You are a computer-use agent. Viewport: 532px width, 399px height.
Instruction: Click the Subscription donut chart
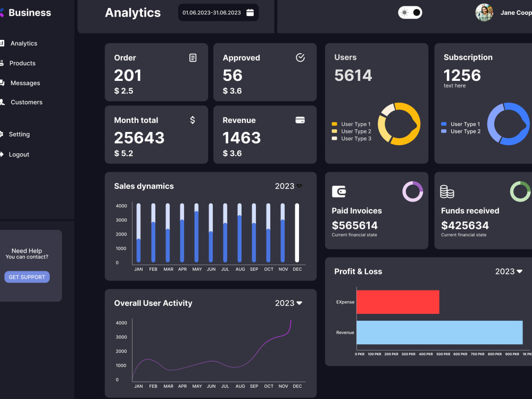[508, 124]
